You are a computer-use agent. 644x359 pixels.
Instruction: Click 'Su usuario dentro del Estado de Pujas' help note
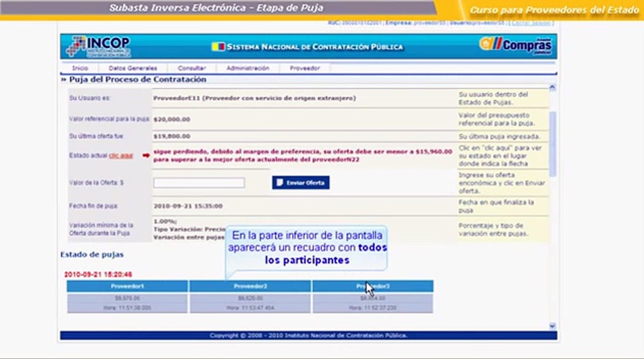pyautogui.click(x=493, y=98)
